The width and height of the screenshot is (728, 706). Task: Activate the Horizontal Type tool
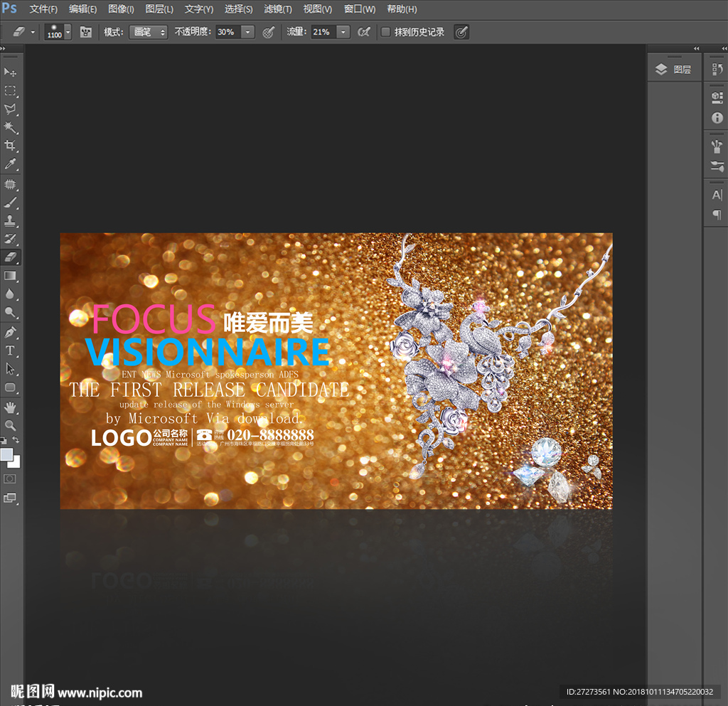pos(10,351)
